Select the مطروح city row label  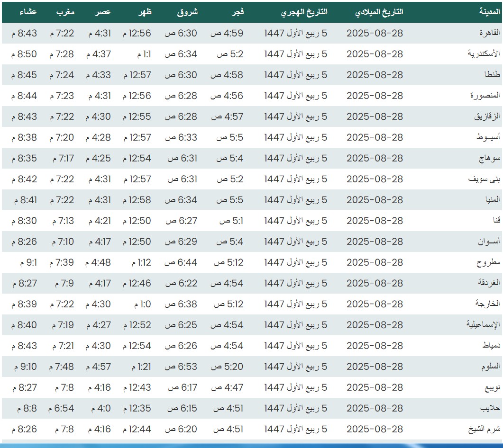coord(488,262)
